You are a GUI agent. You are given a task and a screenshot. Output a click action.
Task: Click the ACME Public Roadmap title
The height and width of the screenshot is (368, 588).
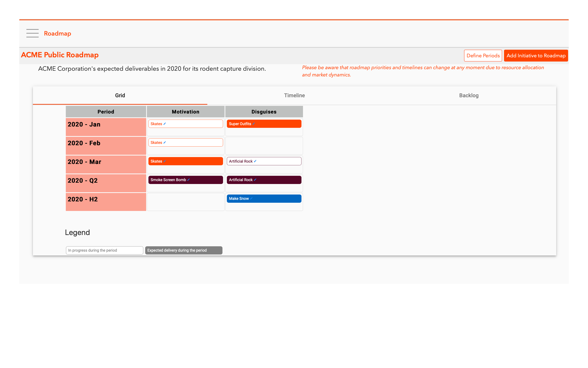(x=60, y=55)
